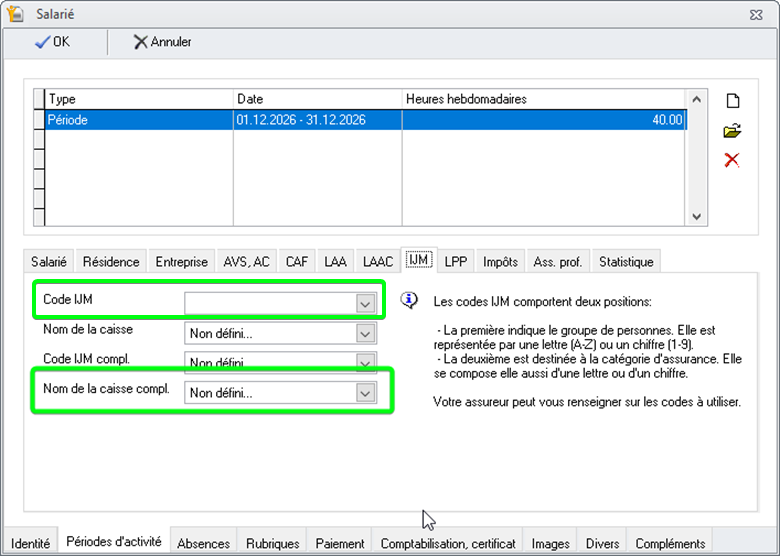
Task: Switch to the LPP tab
Action: pyautogui.click(x=456, y=261)
